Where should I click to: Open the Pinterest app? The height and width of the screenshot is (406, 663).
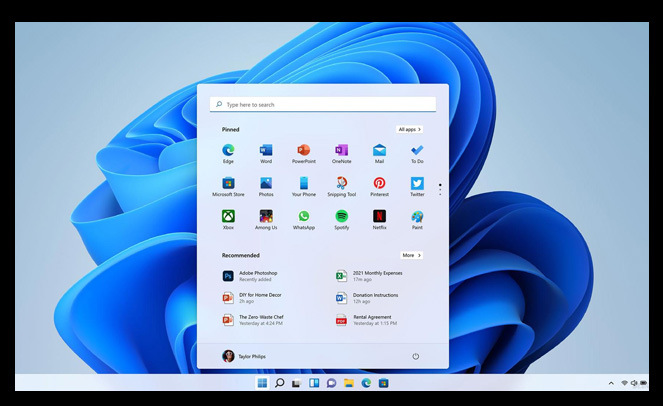point(379,187)
